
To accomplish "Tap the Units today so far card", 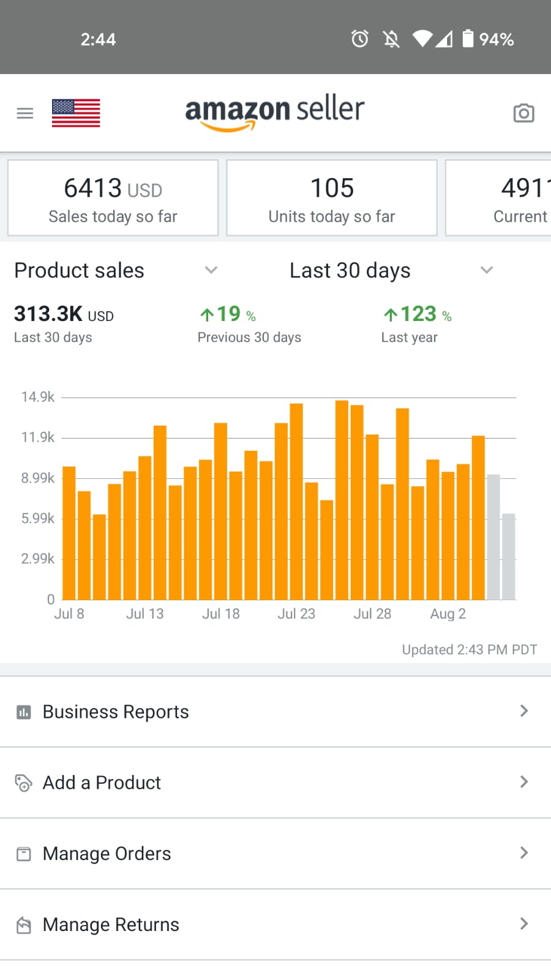I will [x=332, y=198].
